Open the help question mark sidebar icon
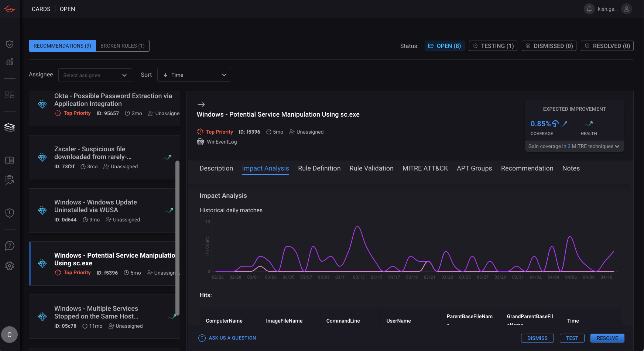This screenshot has width=644, height=351. (x=10, y=246)
